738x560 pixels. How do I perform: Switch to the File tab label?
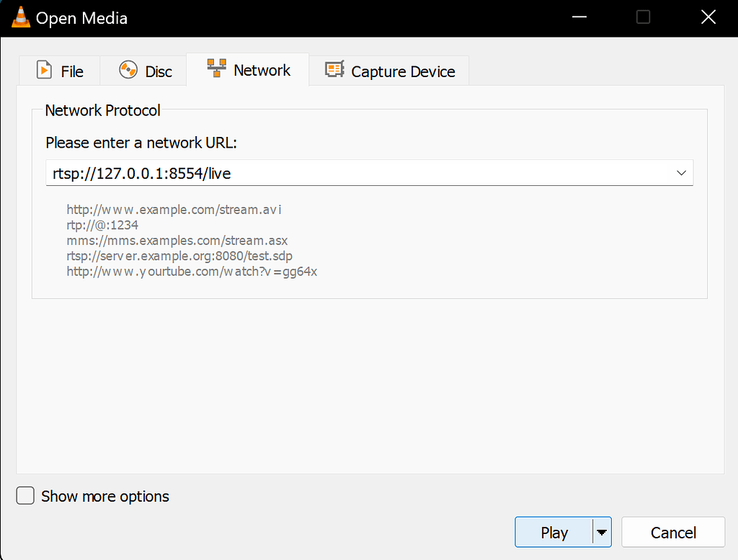(x=72, y=71)
